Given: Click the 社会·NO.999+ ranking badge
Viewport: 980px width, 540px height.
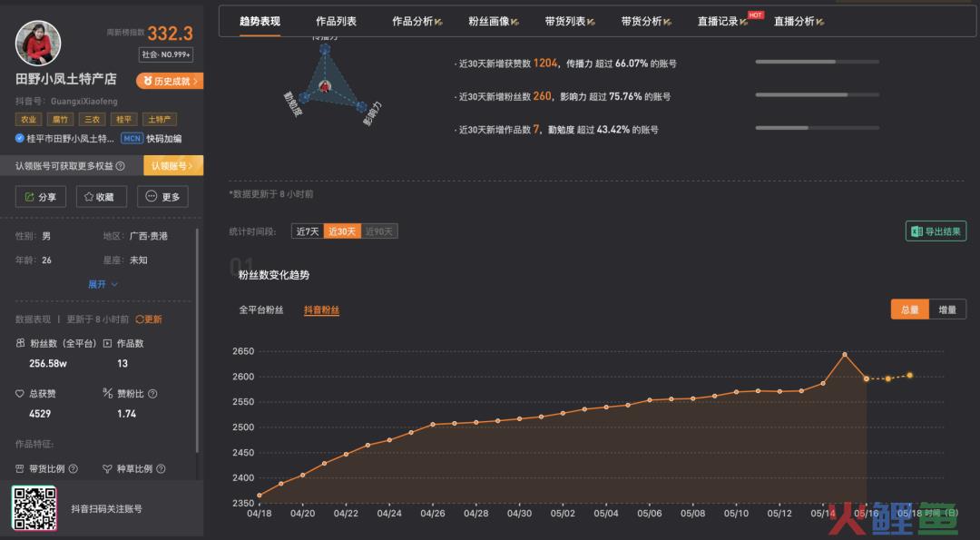Looking at the screenshot, I should click(166, 55).
